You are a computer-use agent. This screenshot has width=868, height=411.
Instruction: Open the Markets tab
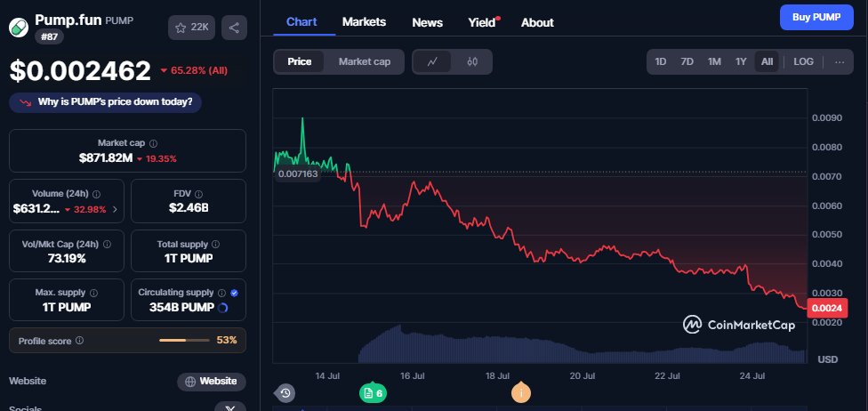[x=364, y=22]
